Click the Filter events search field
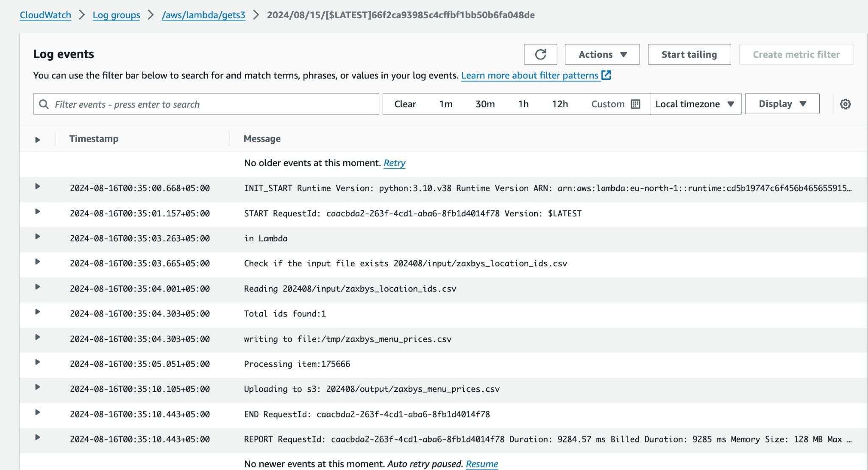Viewport: 868px width, 470px height. click(x=212, y=104)
